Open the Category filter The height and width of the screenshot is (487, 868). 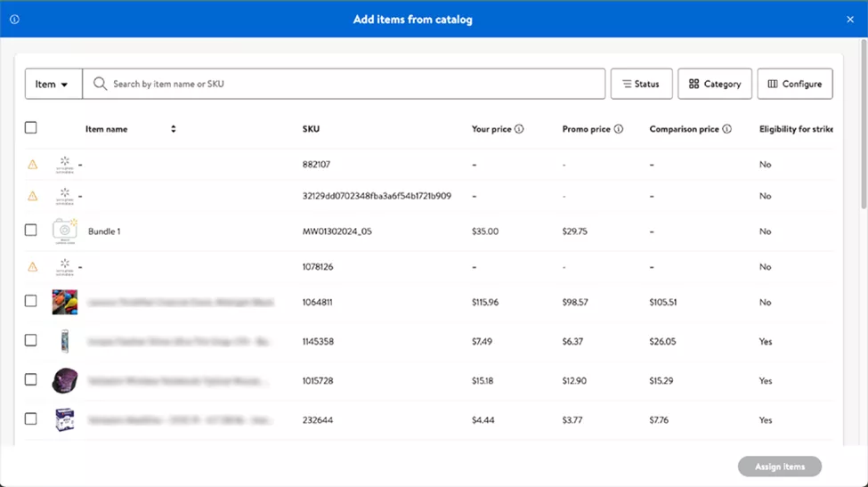click(715, 84)
